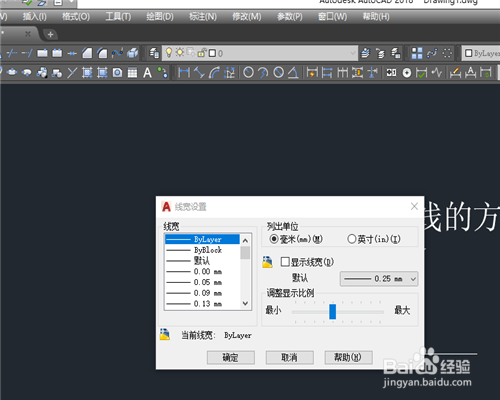Click the Center Mark tool icon
Image resolution: width=500 pixels, height=400 pixels.
point(407,72)
